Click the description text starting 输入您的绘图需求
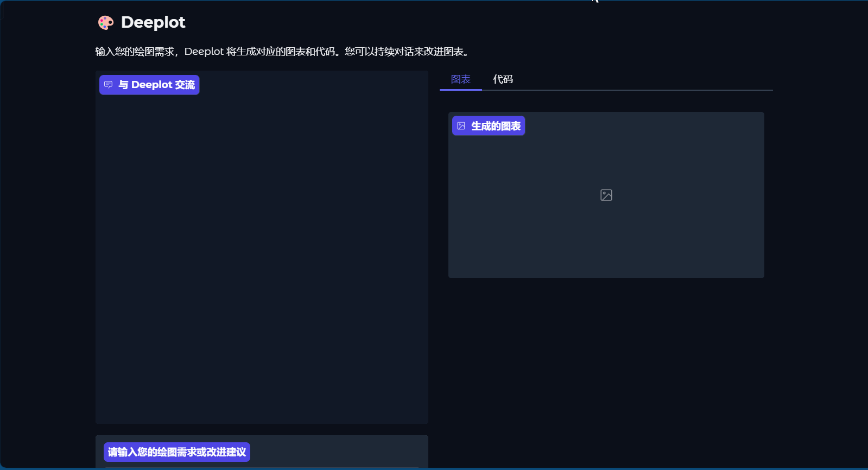Viewport: 868px width, 470px height. click(x=283, y=52)
